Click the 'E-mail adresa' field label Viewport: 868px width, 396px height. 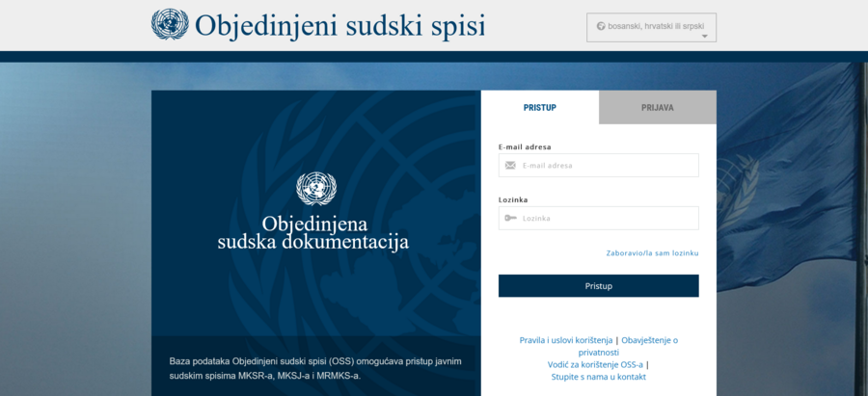click(525, 147)
